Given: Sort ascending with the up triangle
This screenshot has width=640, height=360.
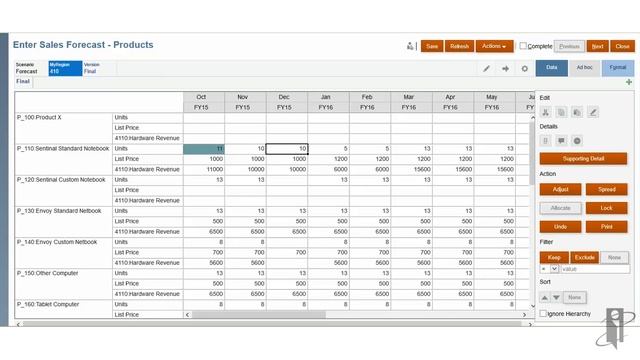Looking at the screenshot, I should (544, 298).
